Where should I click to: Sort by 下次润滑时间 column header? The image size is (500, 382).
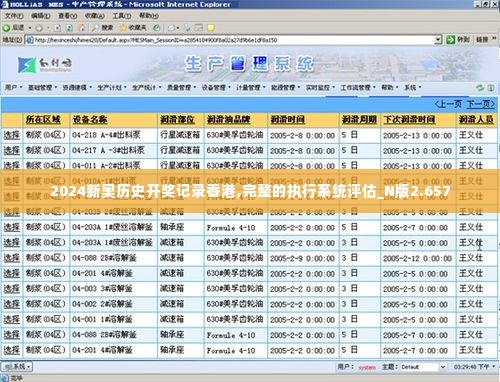[x=409, y=119]
